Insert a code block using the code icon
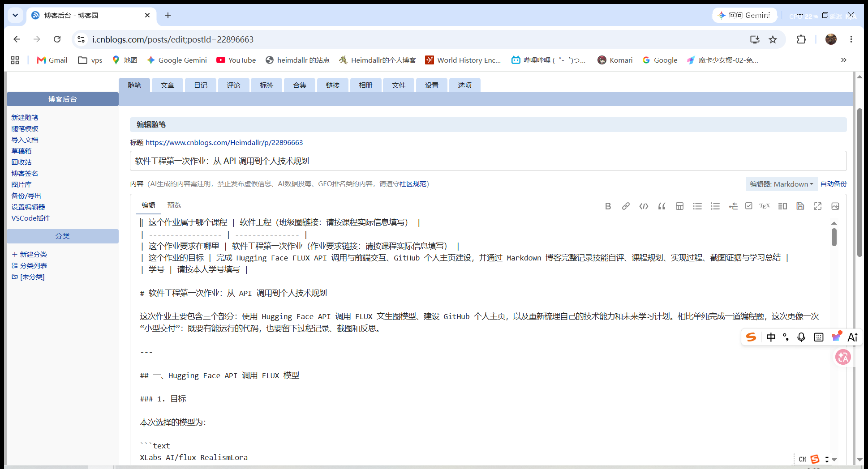Image resolution: width=868 pixels, height=469 pixels. point(644,206)
